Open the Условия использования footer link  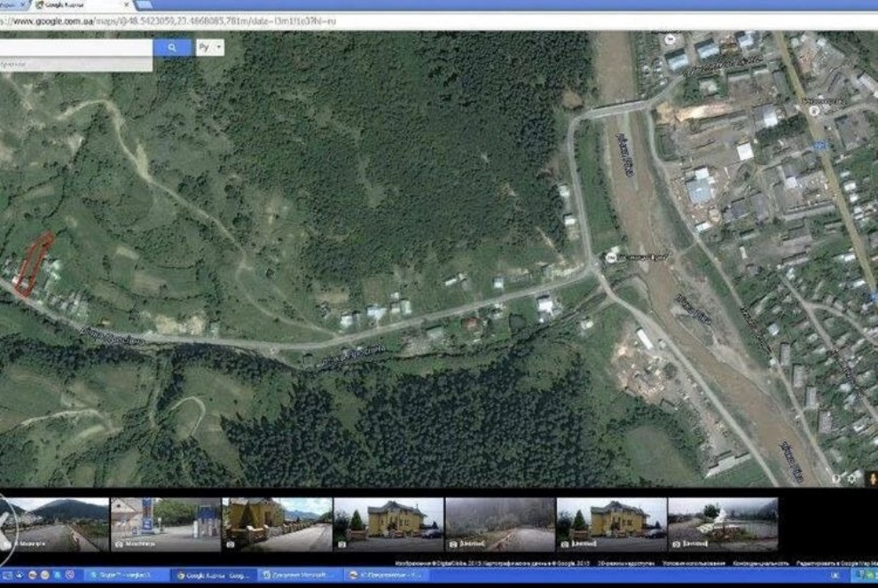[x=694, y=563]
